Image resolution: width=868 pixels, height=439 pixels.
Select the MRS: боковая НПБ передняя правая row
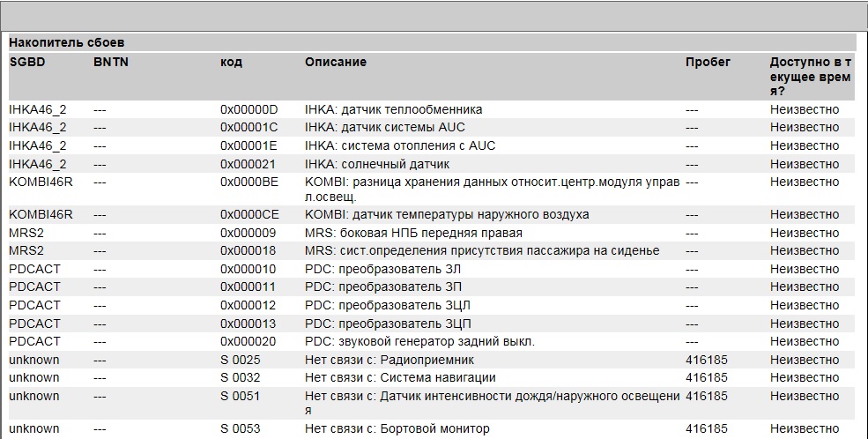click(413, 233)
